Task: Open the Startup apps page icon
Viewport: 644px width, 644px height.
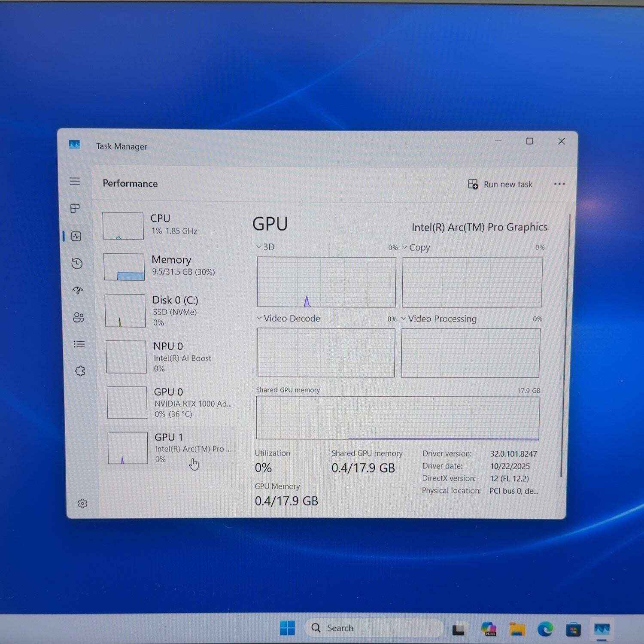Action: point(78,290)
